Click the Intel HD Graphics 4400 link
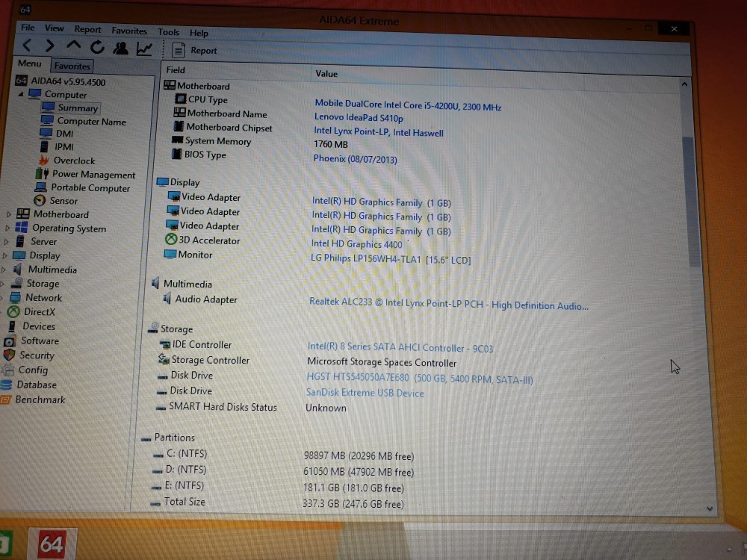 pyautogui.click(x=356, y=244)
